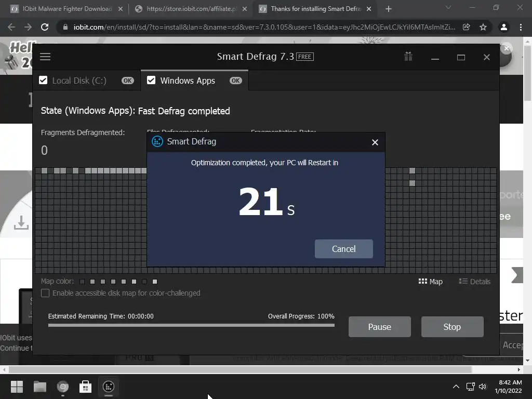Click the gift icon in Smart Defrag title bar
The height and width of the screenshot is (399, 532).
click(408, 57)
